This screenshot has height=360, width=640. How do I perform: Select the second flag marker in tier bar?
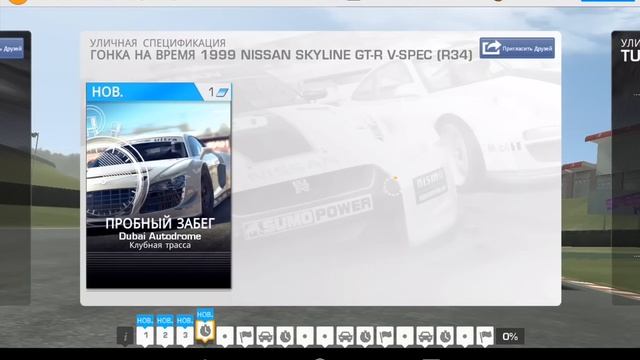click(385, 336)
